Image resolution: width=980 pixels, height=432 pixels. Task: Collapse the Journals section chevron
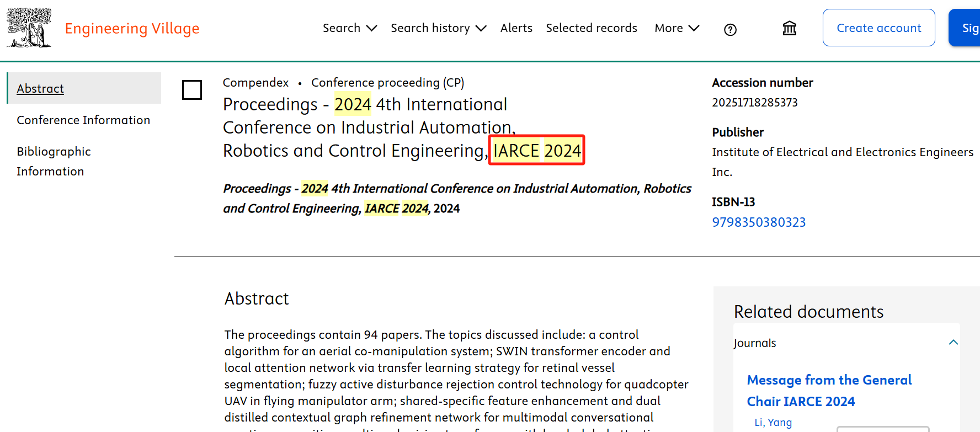coord(953,343)
